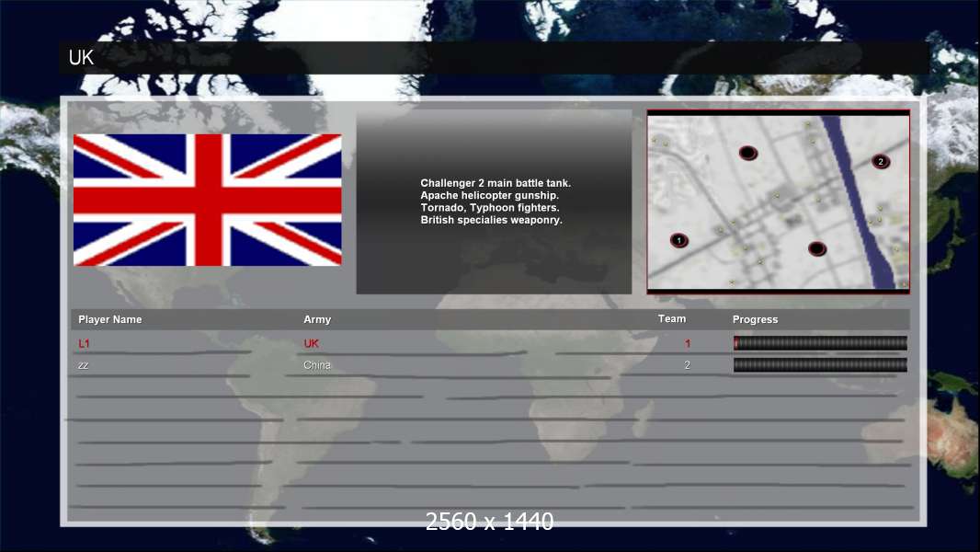Click the Army column header
This screenshot has width=980, height=552.
point(317,319)
